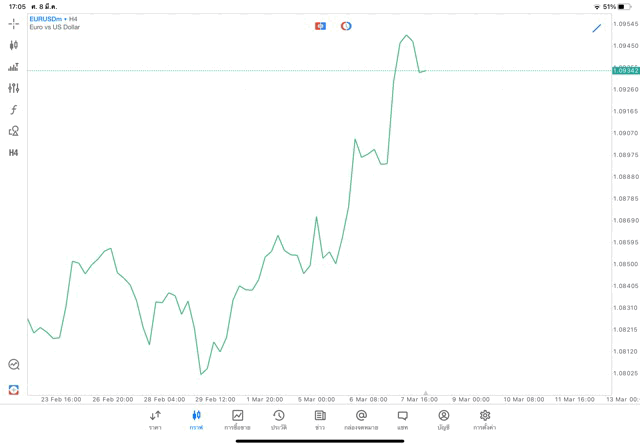Open the drawing objects shapes icon
Image resolution: width=640 pixels, height=447 pixels.
tap(13, 131)
